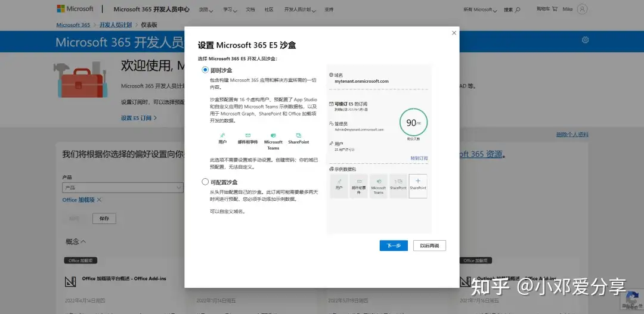This screenshot has height=314, width=644.
Task: Click the 下一步 button
Action: 394,245
